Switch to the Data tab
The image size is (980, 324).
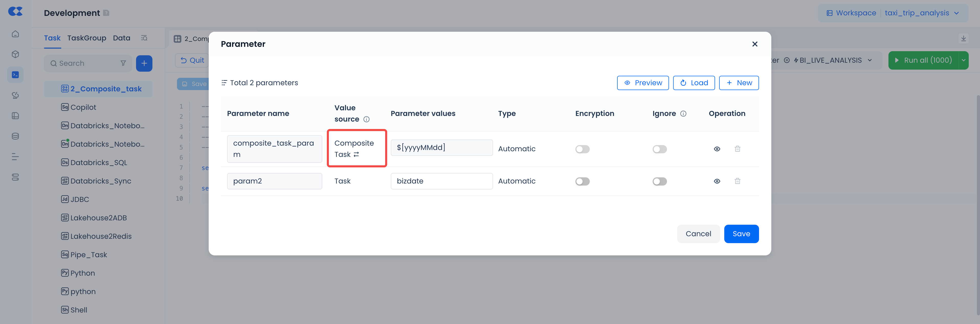click(121, 38)
